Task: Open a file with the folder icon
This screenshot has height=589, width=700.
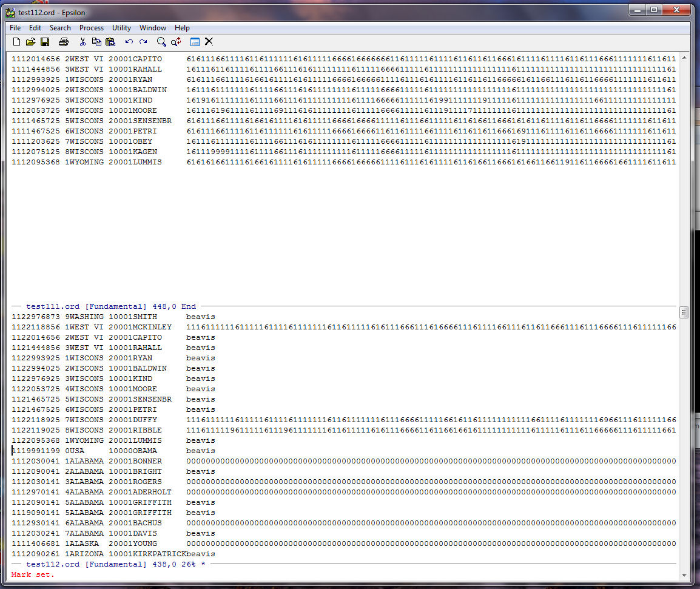Action: [x=30, y=42]
